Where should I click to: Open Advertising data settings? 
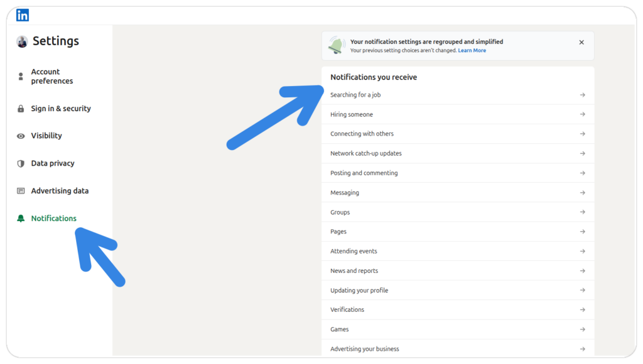point(60,191)
